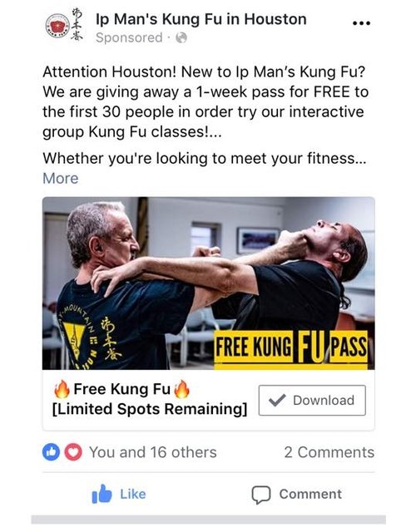Tap the globe public audience icon
This screenshot has width=416, height=532.
[181, 37]
